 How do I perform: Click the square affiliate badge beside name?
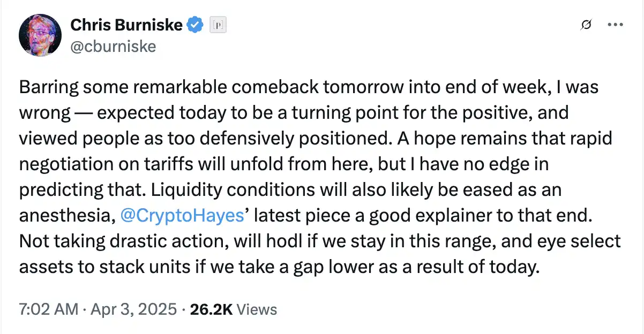pyautogui.click(x=218, y=24)
